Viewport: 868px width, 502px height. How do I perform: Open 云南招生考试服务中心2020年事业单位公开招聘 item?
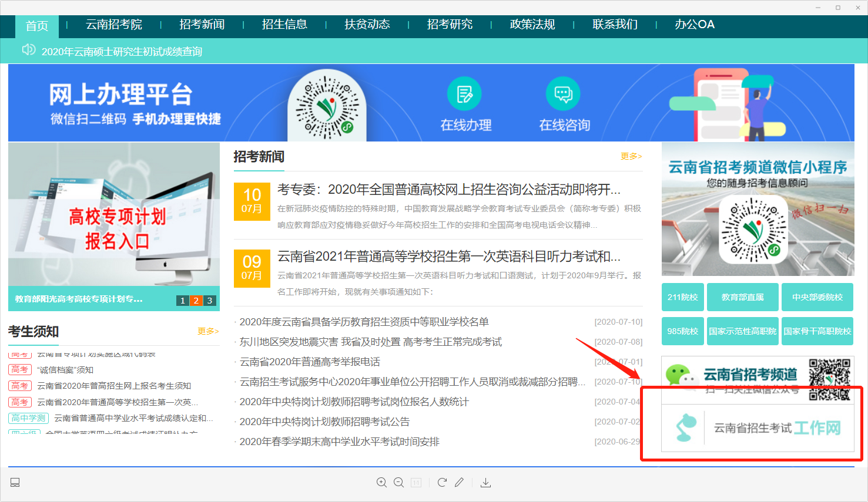point(413,382)
